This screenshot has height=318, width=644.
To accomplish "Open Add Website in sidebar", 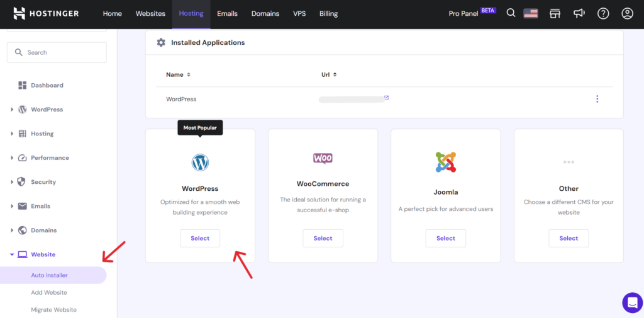I will click(x=49, y=292).
